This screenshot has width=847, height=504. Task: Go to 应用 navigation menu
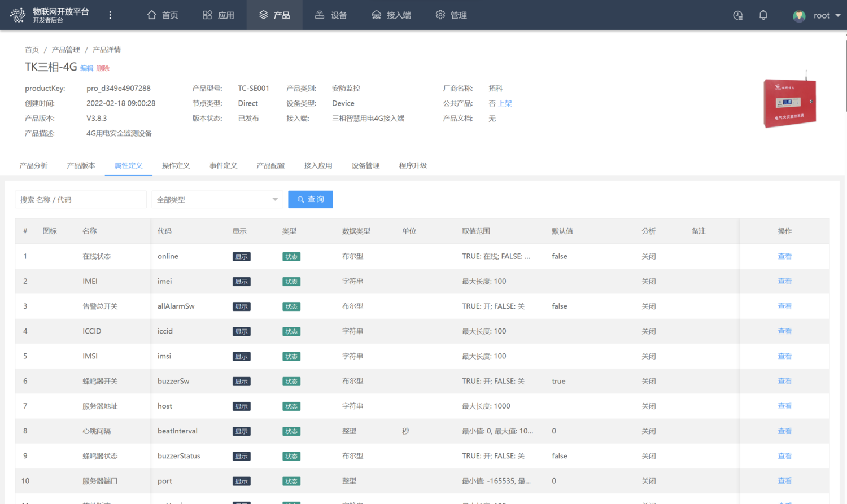coord(219,15)
